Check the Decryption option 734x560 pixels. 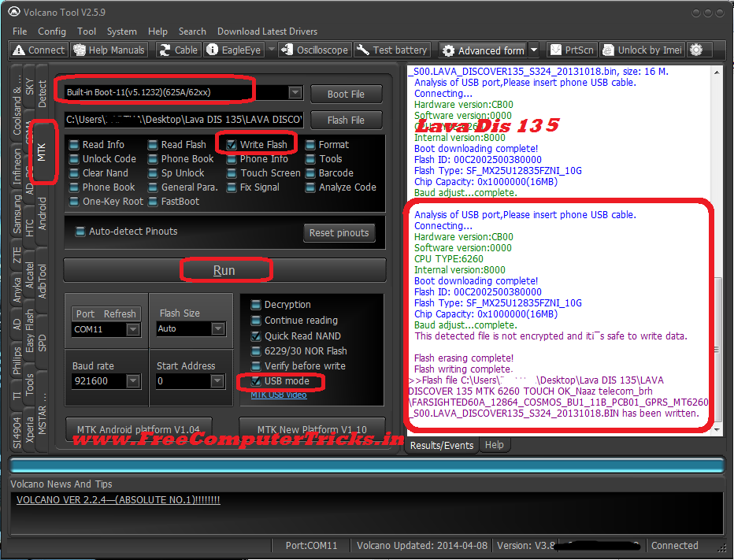click(x=256, y=305)
